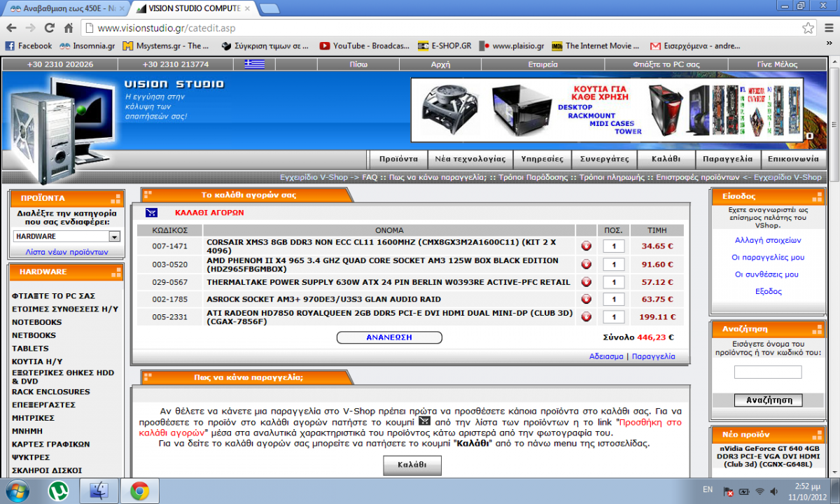Click the ΑΝΑΝΕΩΣΗ button
The width and height of the screenshot is (840, 504).
389,337
